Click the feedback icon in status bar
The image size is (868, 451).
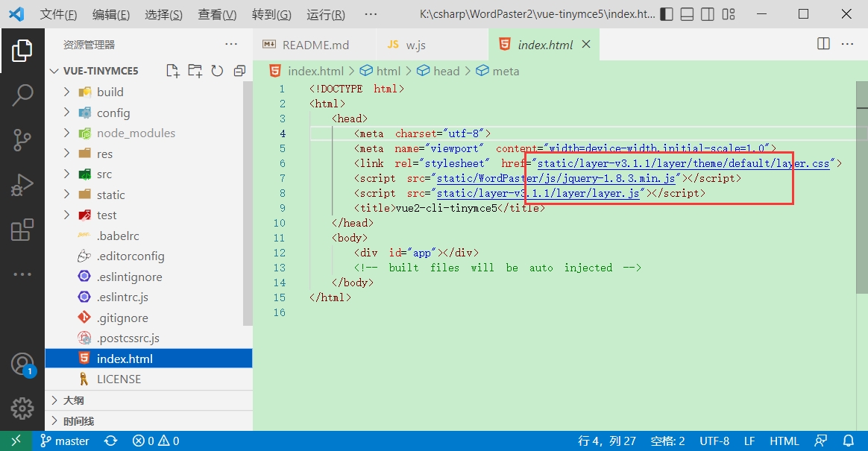pyautogui.click(x=821, y=441)
